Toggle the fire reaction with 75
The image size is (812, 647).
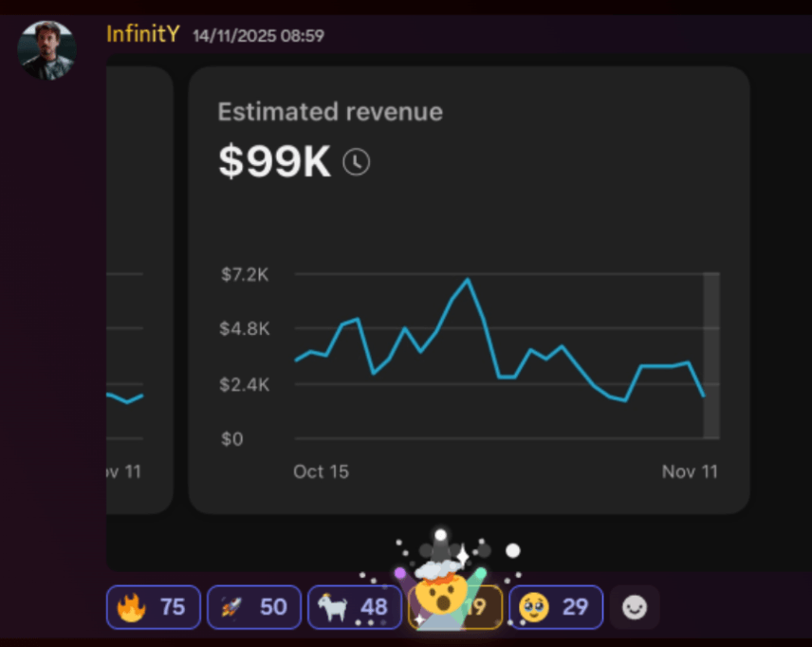tap(154, 607)
